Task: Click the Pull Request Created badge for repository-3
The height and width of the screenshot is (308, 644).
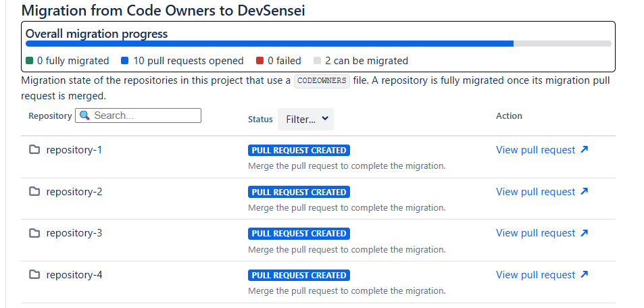Action: click(299, 233)
